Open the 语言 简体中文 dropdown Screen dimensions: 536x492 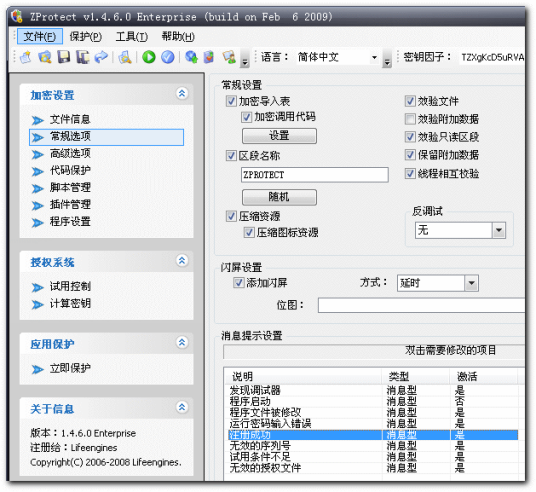[x=374, y=57]
